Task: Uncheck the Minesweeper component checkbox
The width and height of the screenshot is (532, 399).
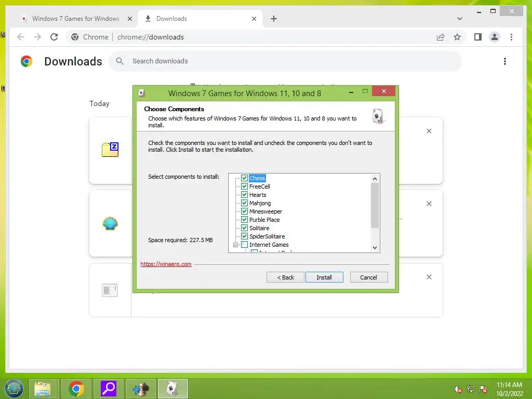Action: (x=244, y=211)
